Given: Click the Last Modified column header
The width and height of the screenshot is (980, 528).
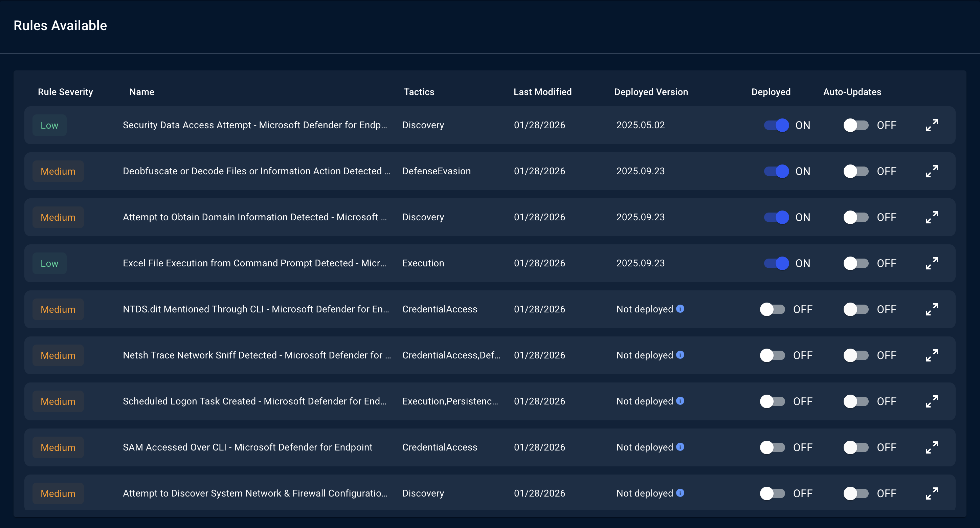Looking at the screenshot, I should [542, 92].
